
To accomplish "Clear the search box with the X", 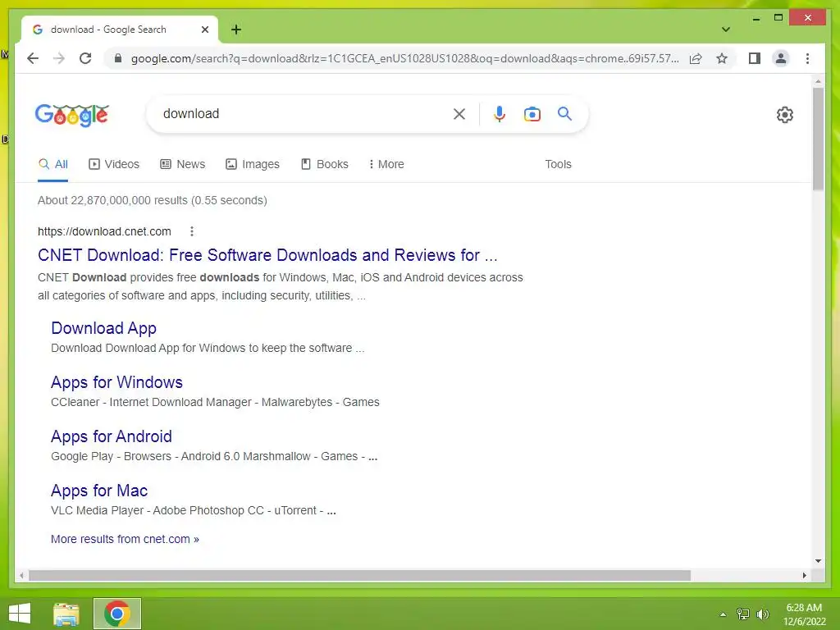I will 459,113.
